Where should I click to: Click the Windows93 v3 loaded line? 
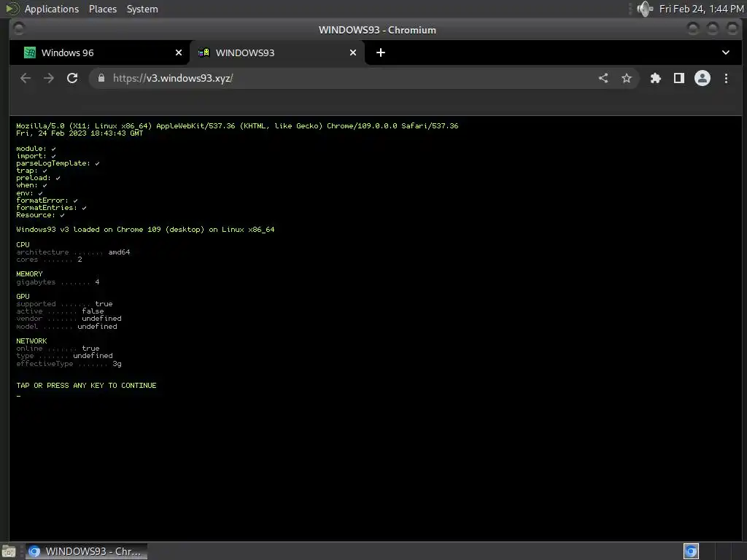coord(145,230)
